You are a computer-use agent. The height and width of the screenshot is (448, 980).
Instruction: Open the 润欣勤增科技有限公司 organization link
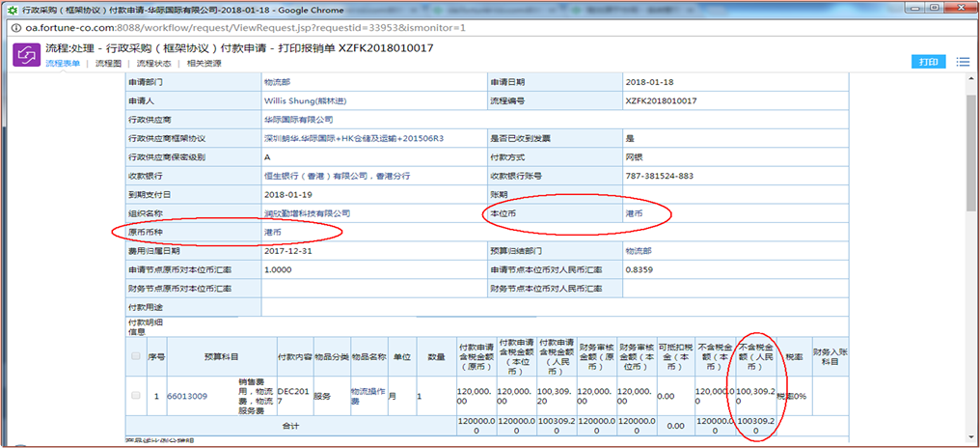[307, 213]
